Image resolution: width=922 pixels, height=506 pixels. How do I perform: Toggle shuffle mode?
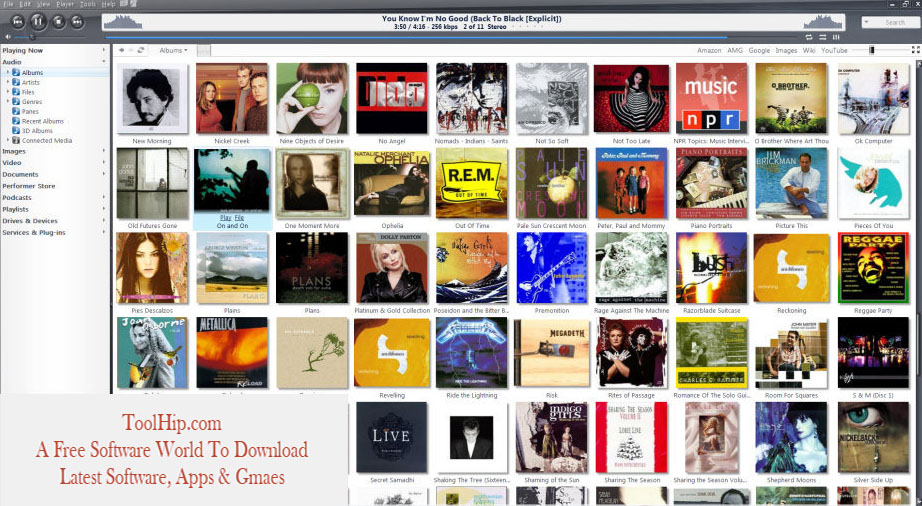click(x=823, y=37)
